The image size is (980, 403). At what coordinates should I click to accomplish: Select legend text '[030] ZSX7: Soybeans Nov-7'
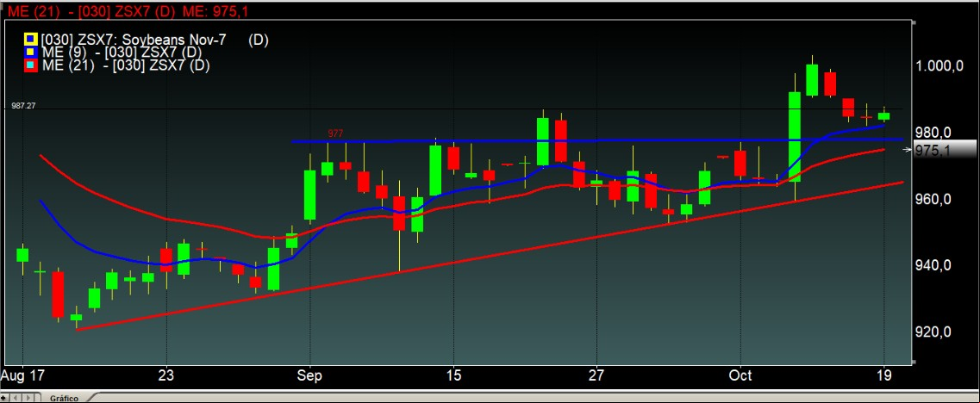(x=134, y=40)
